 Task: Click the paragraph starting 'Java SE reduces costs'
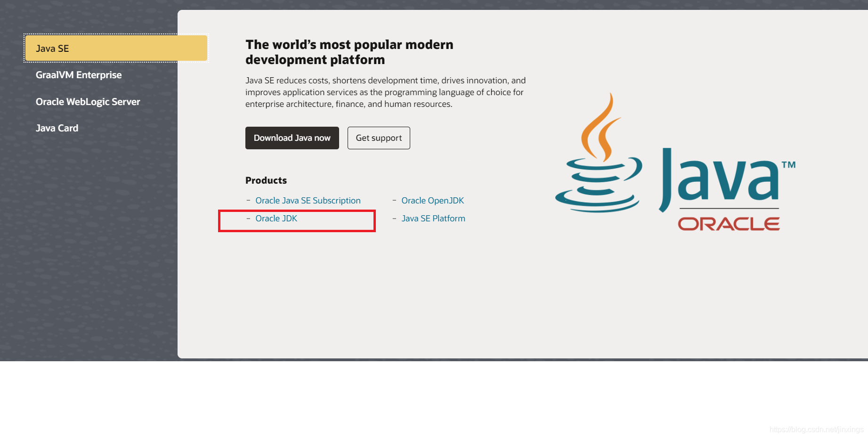coord(386,92)
